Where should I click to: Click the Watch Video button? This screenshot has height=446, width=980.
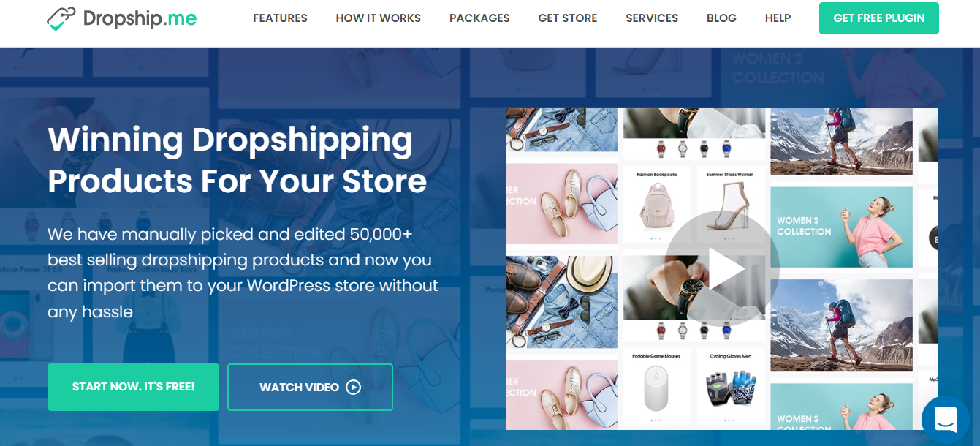(x=310, y=387)
